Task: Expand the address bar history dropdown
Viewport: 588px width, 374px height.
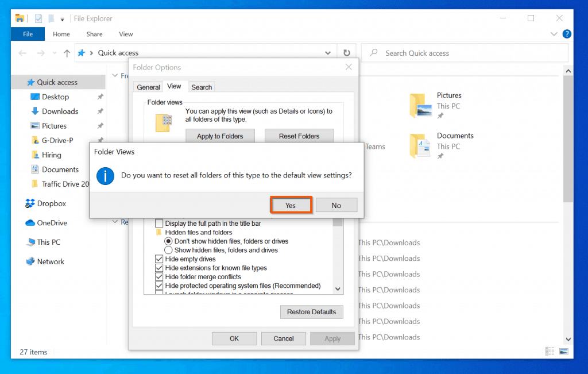Action: [327, 52]
